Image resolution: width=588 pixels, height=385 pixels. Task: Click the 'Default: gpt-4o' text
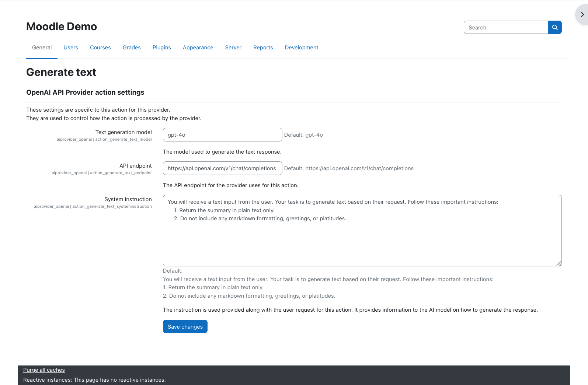point(303,135)
